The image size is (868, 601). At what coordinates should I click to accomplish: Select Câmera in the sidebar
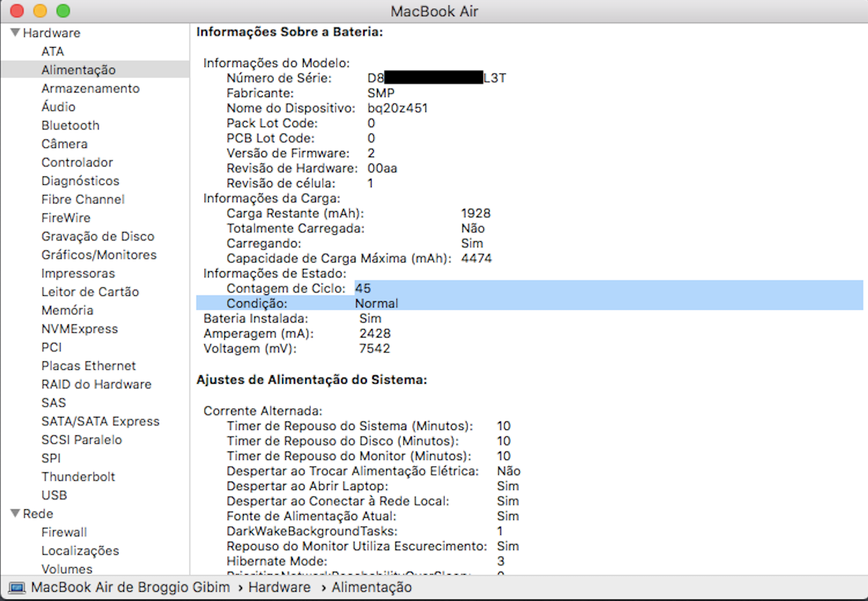click(x=64, y=144)
